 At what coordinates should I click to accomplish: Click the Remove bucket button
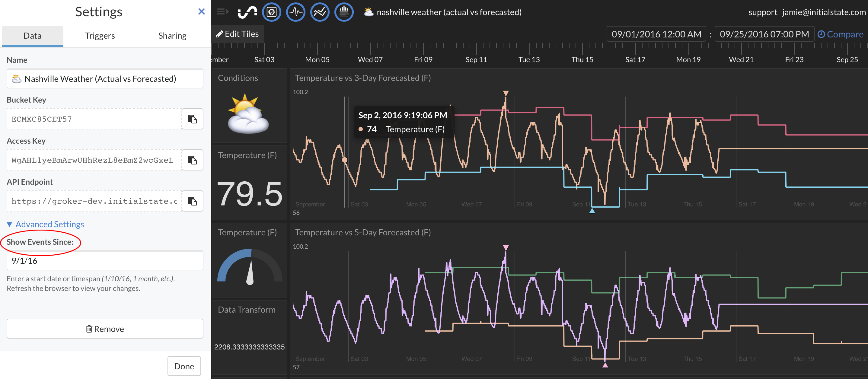pos(105,329)
